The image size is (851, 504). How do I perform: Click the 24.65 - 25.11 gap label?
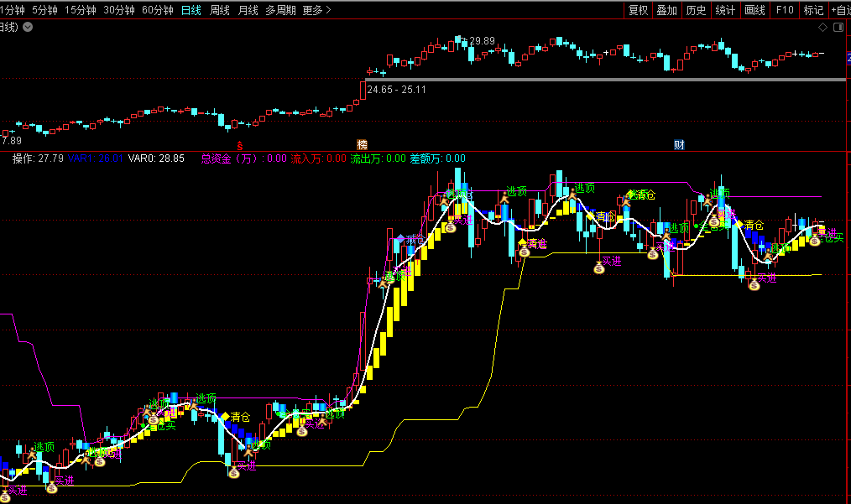point(396,90)
